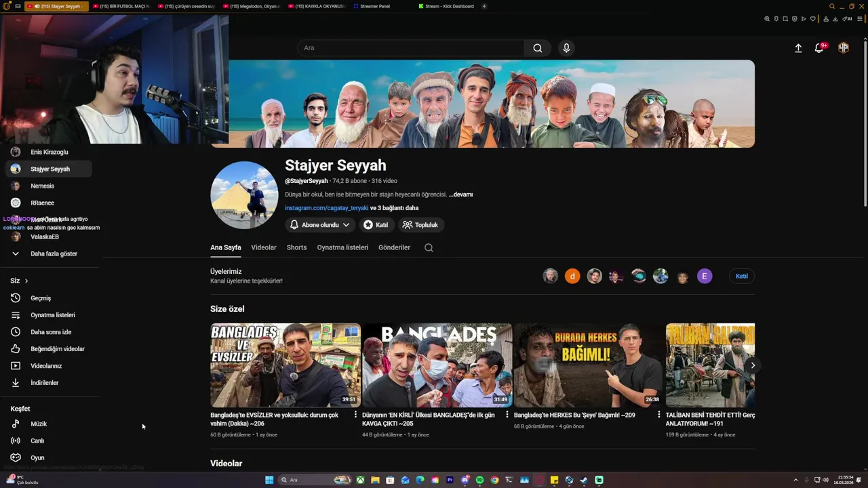Screen dimensions: 868x488
Task: Open ve 3 bağlantı daha links
Action: point(394,208)
